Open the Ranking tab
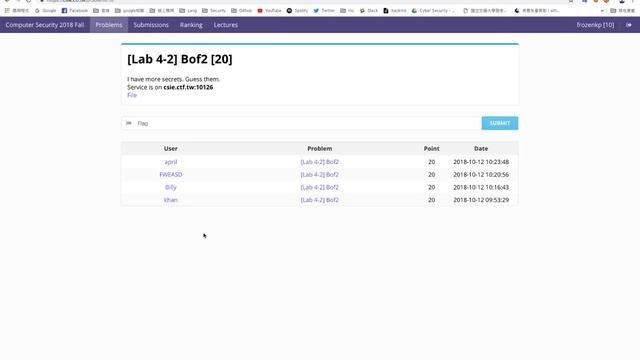 (x=191, y=25)
